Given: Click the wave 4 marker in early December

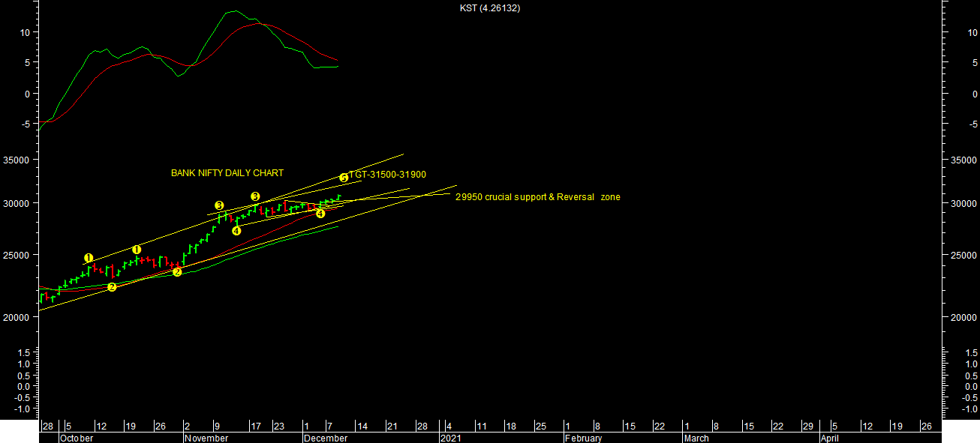Looking at the screenshot, I should (x=320, y=214).
